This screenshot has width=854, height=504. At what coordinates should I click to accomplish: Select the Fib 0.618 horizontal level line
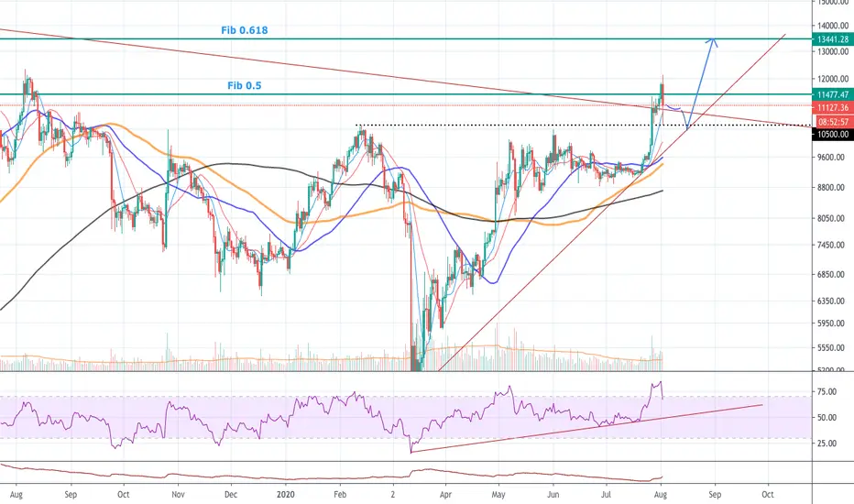406,39
